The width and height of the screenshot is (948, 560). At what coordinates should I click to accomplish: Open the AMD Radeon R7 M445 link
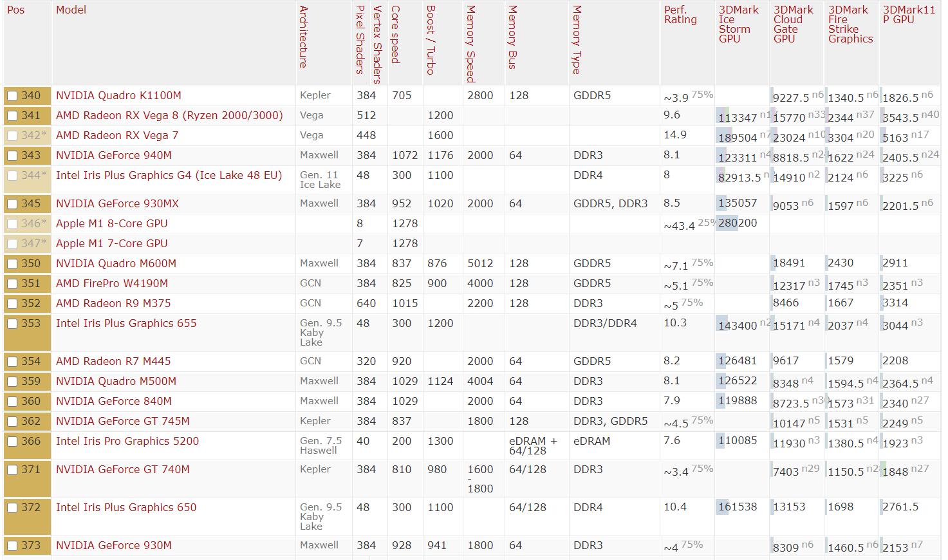pos(113,361)
